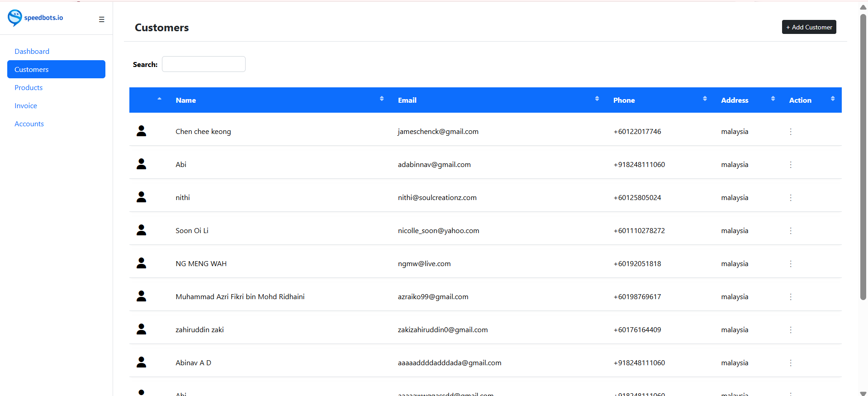Open action menu for adabinnav@gmail.com row
This screenshot has width=868, height=396.
(791, 165)
